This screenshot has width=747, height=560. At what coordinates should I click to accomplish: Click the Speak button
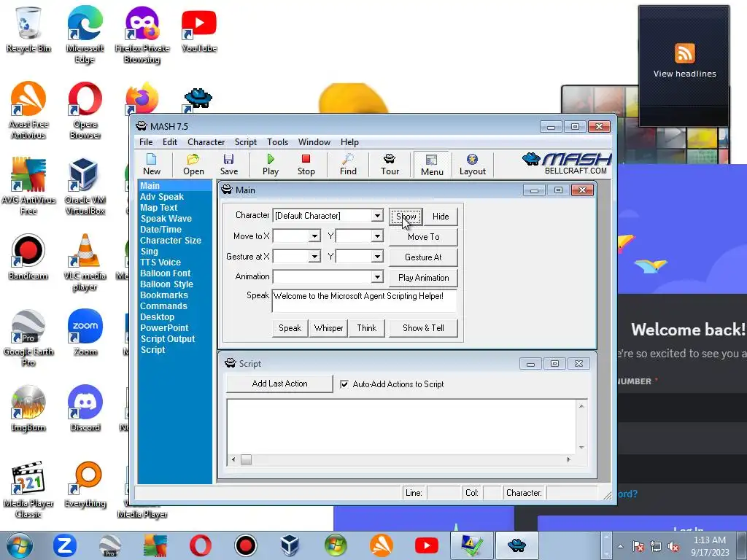point(290,328)
